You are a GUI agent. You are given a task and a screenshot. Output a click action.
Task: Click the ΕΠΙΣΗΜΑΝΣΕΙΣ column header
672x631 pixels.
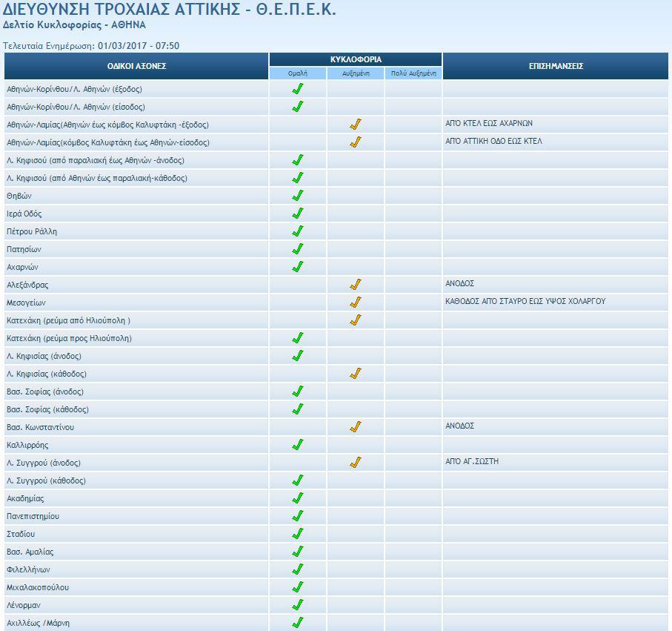pos(556,66)
